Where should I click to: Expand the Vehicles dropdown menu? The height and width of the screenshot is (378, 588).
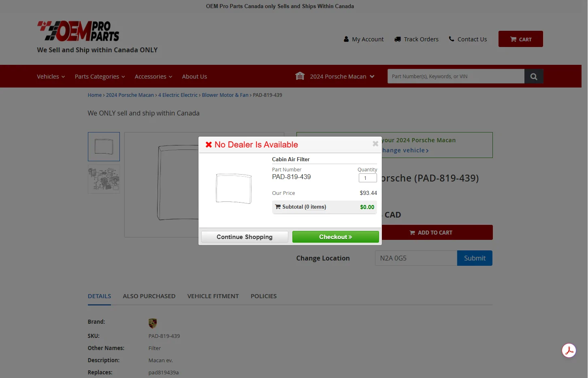click(x=51, y=77)
